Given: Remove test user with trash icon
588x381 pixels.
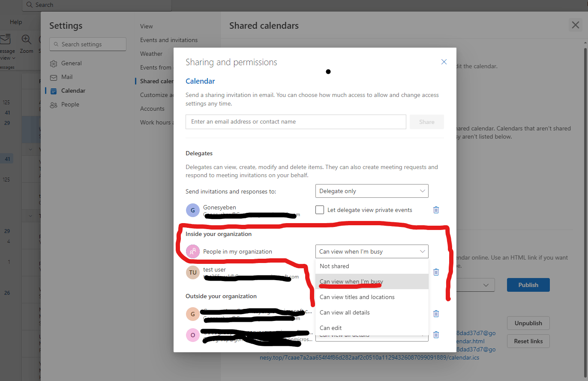Looking at the screenshot, I should pos(436,272).
